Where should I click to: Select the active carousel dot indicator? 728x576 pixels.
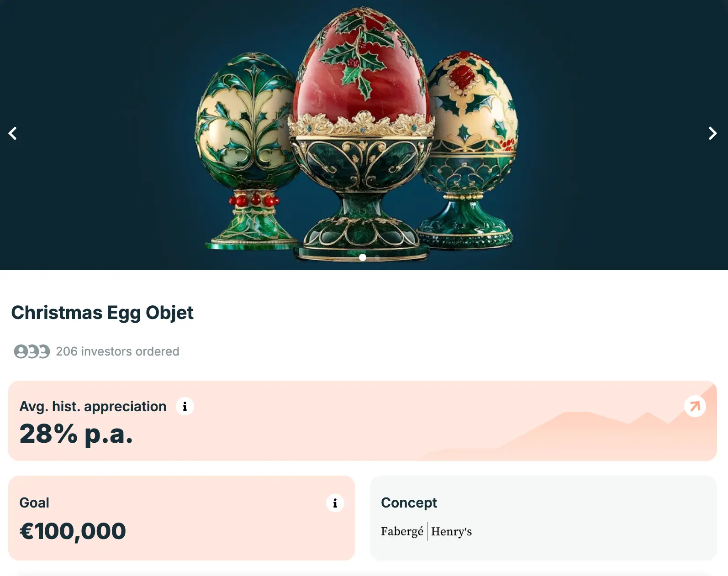tap(363, 257)
